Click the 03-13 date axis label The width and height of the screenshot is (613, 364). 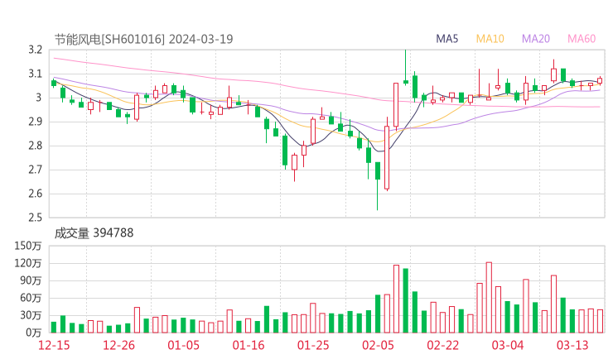click(x=572, y=345)
